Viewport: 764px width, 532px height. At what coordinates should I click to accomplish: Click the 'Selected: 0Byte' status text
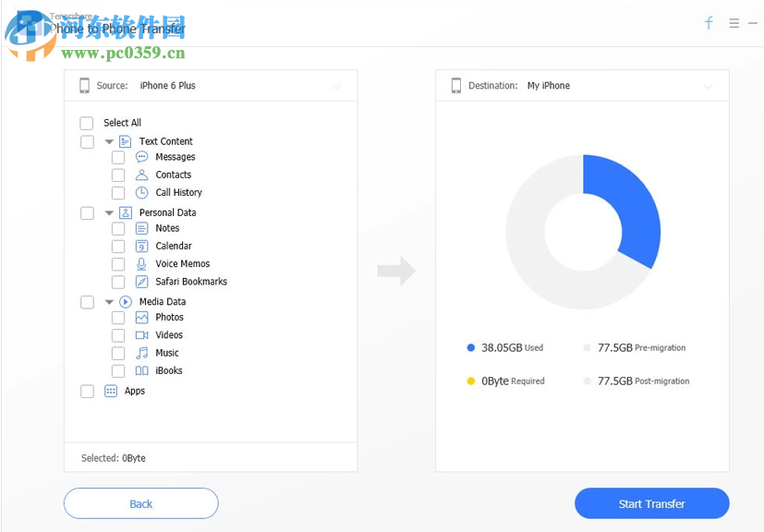[113, 458]
